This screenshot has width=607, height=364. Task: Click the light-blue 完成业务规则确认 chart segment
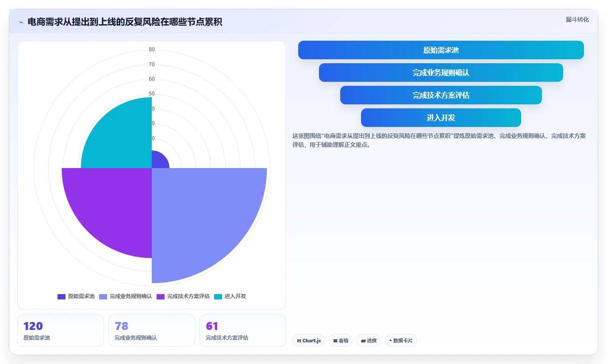coord(201,217)
